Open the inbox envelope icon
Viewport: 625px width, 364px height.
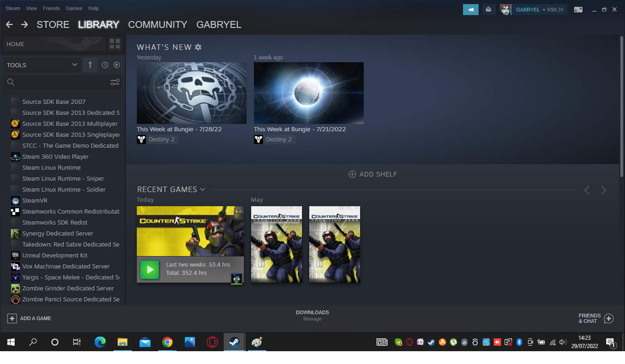(x=489, y=10)
